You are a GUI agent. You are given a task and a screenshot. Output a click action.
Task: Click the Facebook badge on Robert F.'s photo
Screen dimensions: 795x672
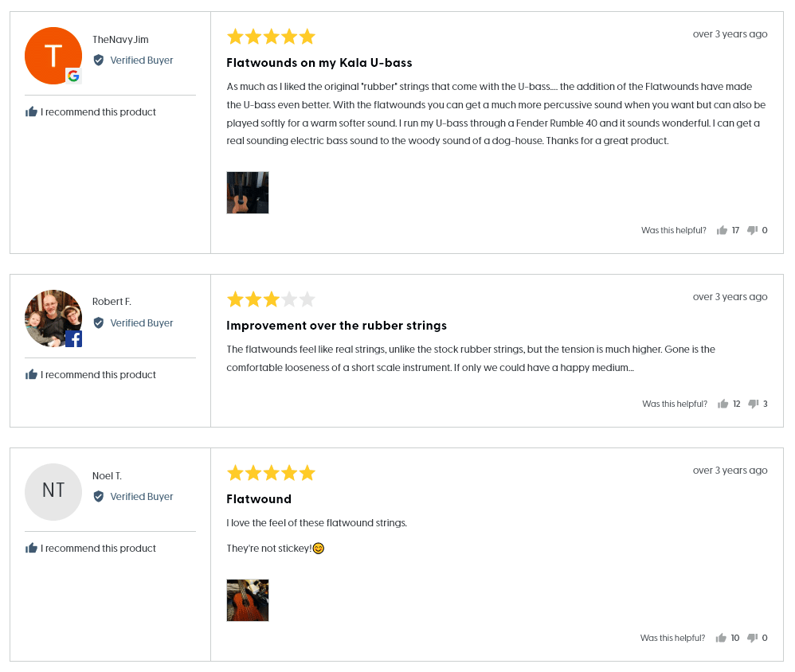[x=73, y=339]
